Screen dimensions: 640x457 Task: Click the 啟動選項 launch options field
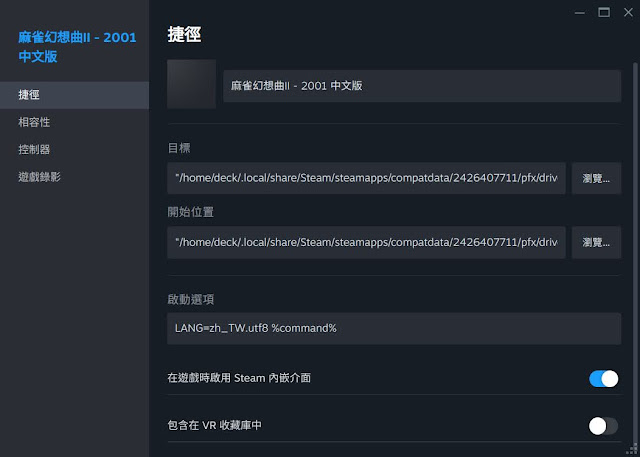coord(394,328)
